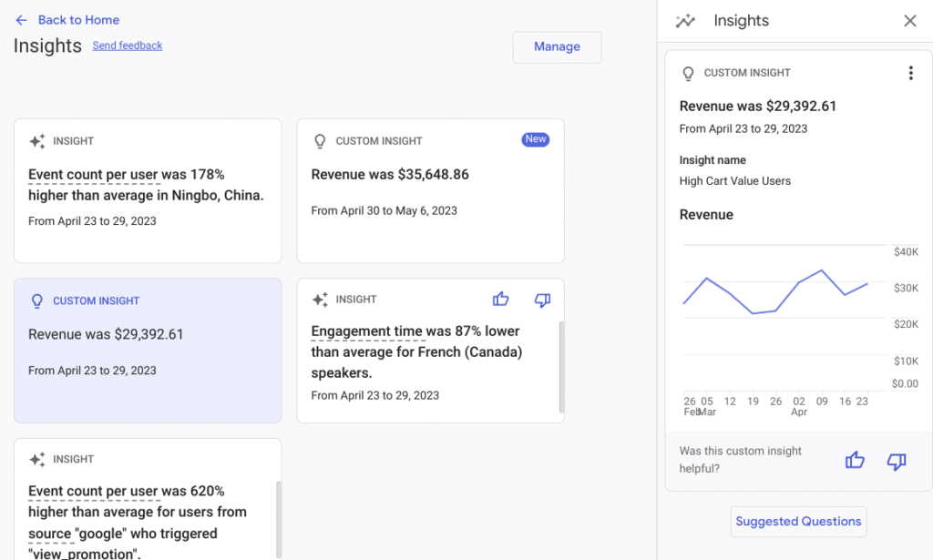Open the Send feedback link
The height and width of the screenshot is (560, 933).
128,46
